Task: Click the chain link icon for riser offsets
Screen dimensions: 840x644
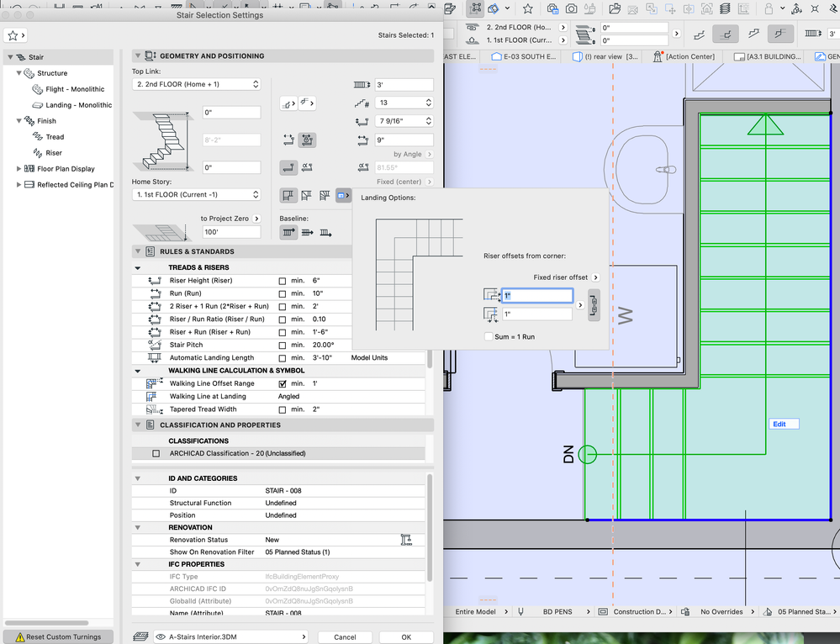Action: [x=594, y=304]
